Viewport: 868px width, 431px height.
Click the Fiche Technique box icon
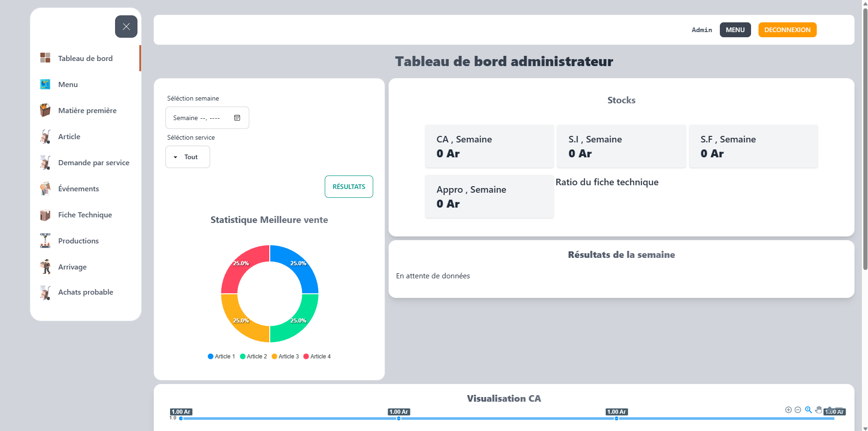pyautogui.click(x=45, y=215)
